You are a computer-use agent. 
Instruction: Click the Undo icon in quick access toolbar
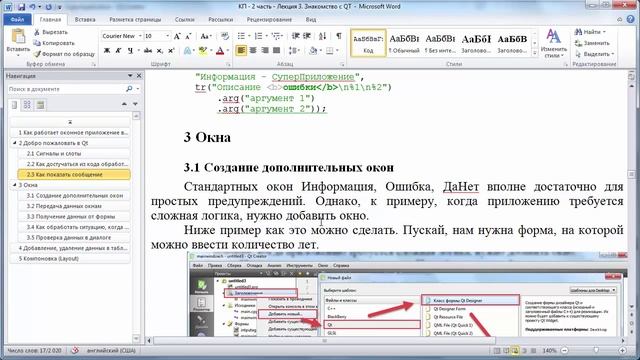[32, 7]
